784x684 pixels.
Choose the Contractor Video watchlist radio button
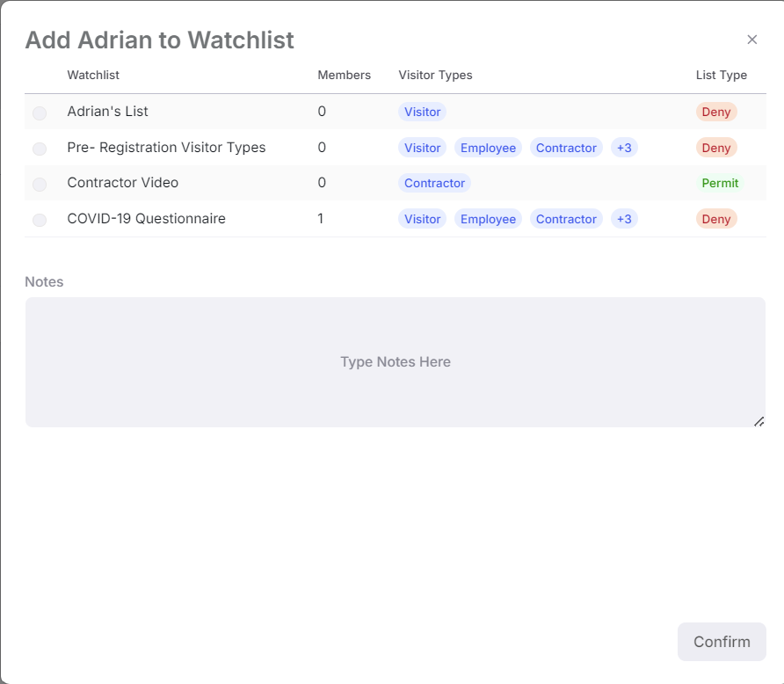click(40, 184)
